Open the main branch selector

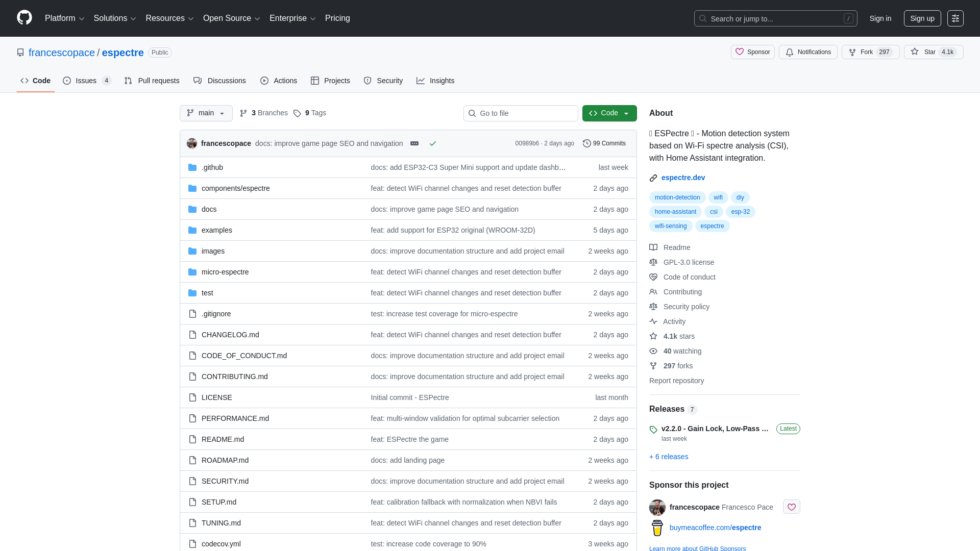(206, 113)
